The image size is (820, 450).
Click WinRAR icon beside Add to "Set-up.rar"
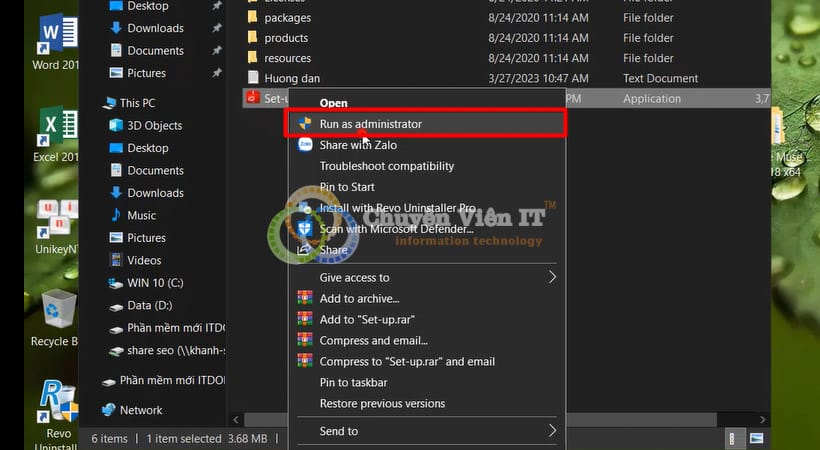[x=305, y=319]
